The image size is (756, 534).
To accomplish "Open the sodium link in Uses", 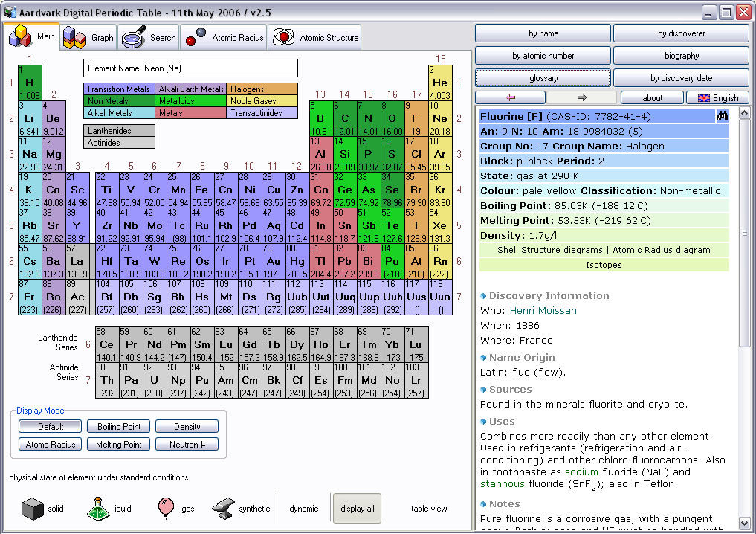I will point(581,472).
